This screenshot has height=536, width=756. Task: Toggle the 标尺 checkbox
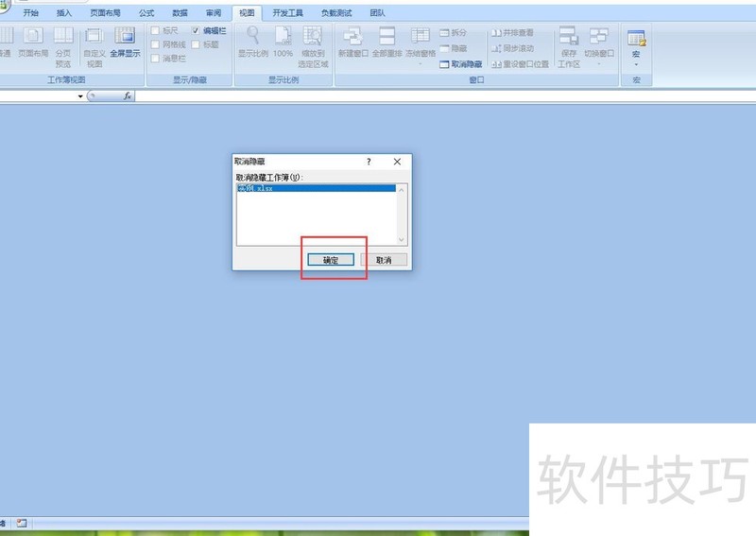click(x=155, y=30)
